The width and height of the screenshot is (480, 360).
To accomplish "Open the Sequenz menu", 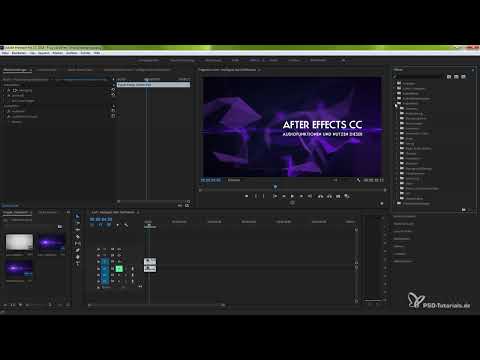I will click(x=44, y=53).
